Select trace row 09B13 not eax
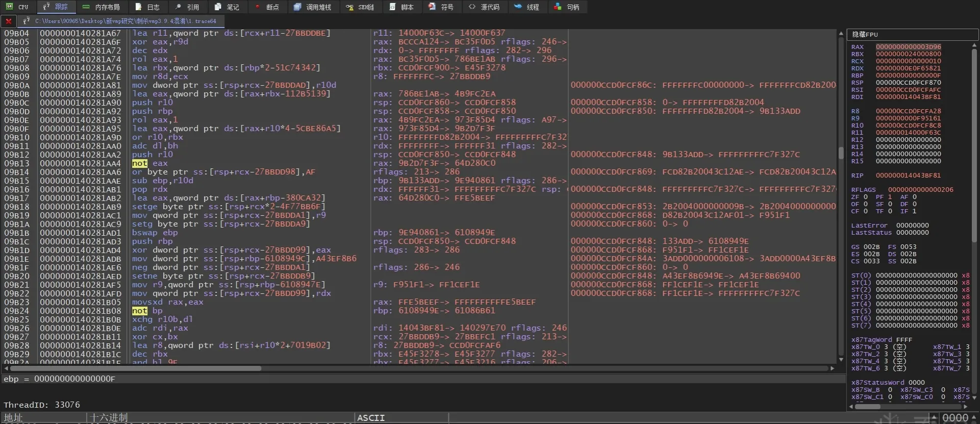980x424 pixels. [418, 163]
